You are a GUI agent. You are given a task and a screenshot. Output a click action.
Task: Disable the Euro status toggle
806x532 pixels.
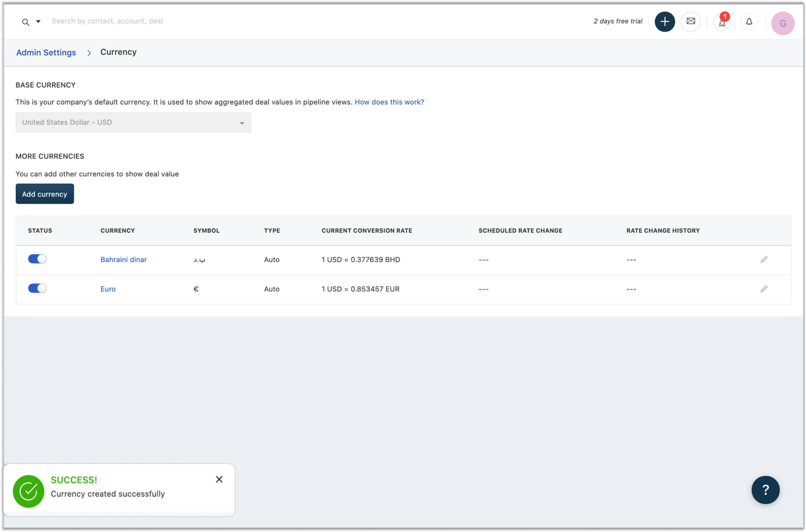37,288
